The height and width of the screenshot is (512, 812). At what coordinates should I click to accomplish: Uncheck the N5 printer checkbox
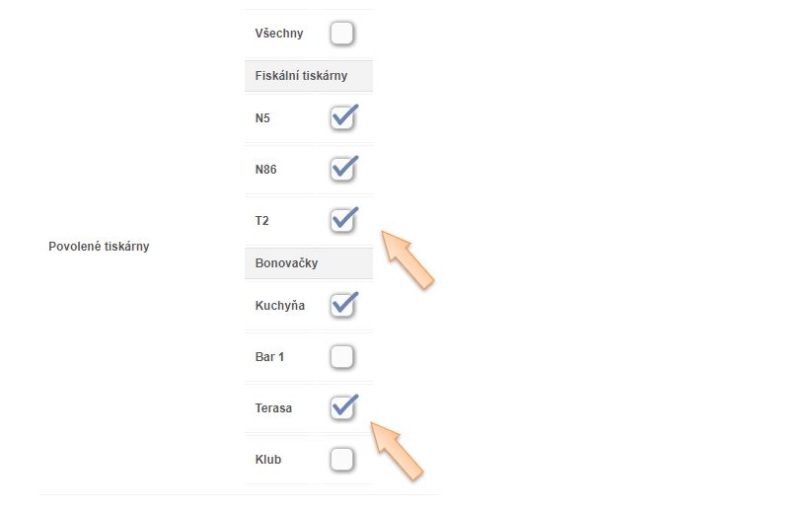341,118
